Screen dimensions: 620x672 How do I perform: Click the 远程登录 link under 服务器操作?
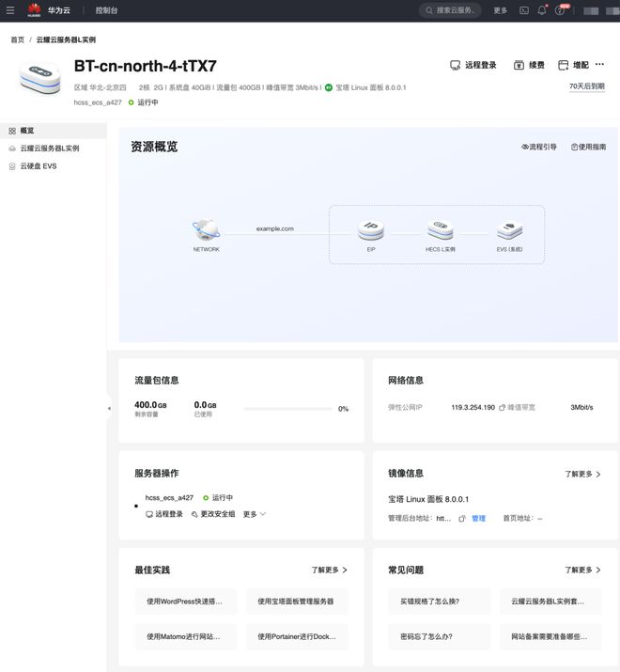(x=164, y=514)
